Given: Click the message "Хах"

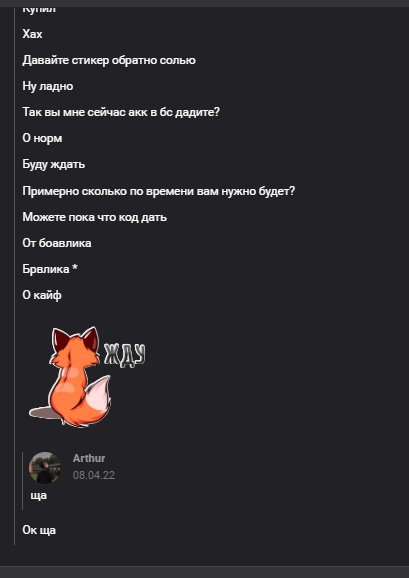Looking at the screenshot, I should tap(32, 34).
